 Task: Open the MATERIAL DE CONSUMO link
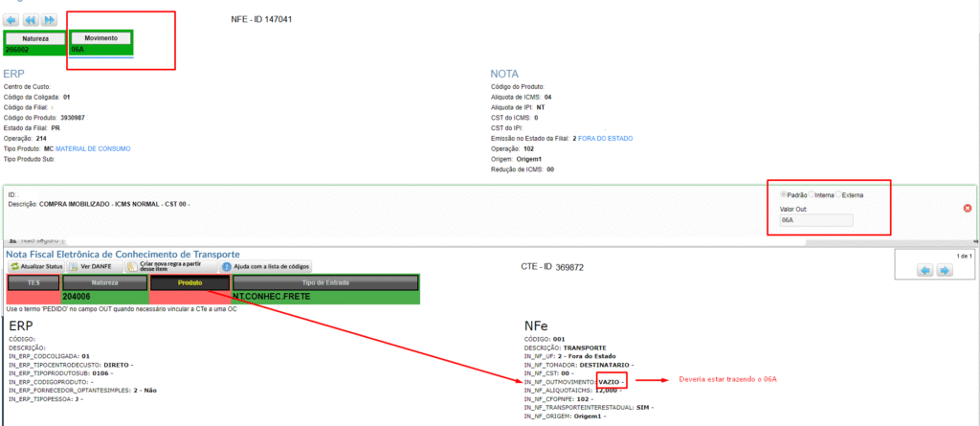93,148
